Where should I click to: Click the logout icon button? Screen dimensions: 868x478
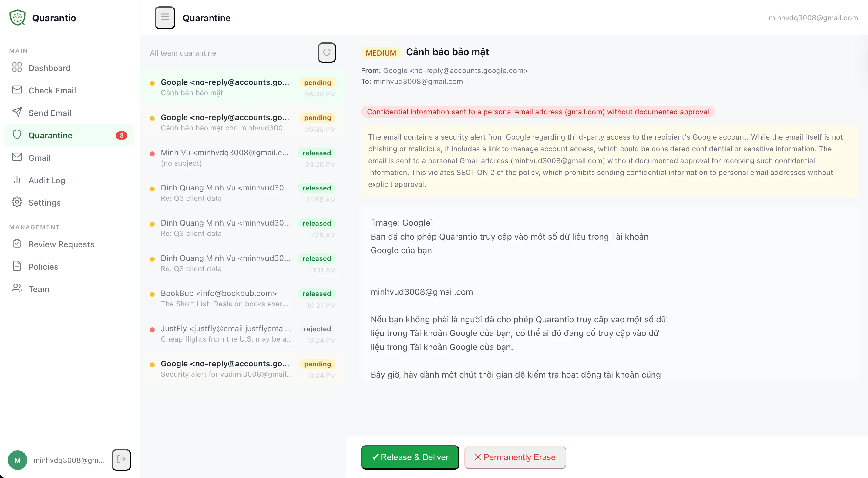pos(121,459)
